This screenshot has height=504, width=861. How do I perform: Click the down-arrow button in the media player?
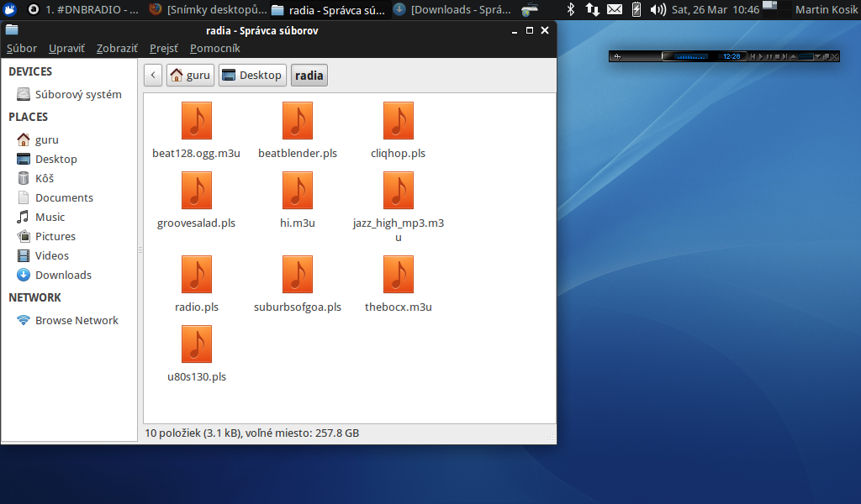[817, 56]
